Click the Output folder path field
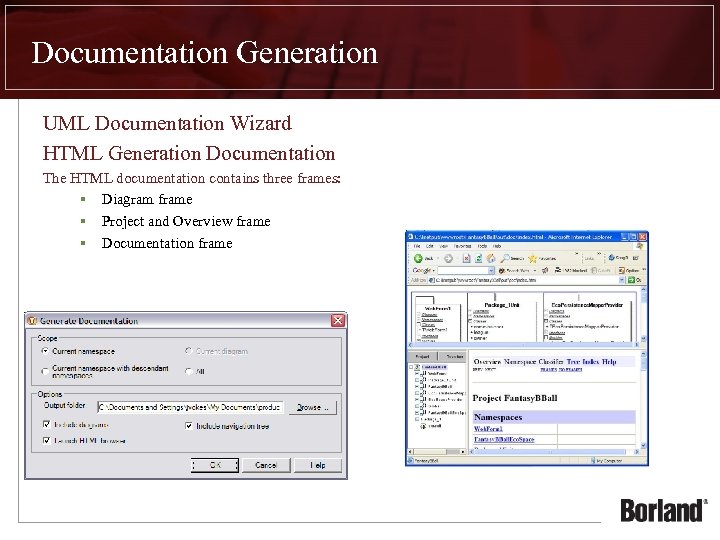 190,407
